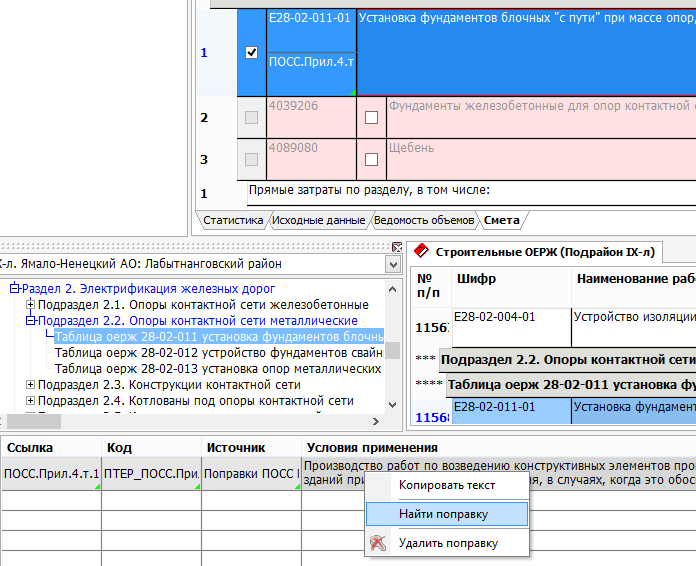Click the Устройство изоляции description cell
Viewport: 696px width, 566px height.
point(634,328)
